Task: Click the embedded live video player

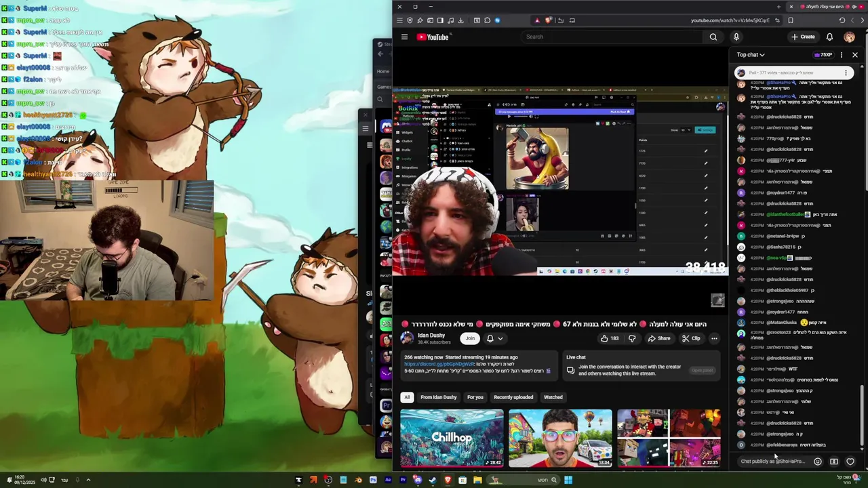Action: click(x=560, y=182)
